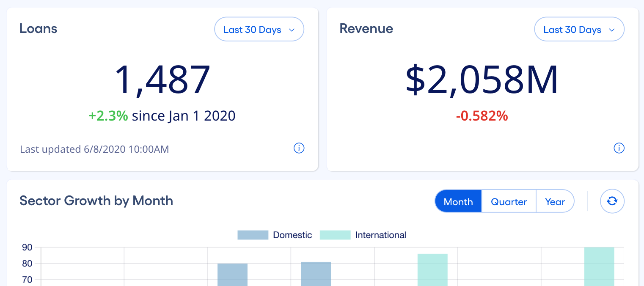Click the chevron on the Loans time filter

point(292,30)
